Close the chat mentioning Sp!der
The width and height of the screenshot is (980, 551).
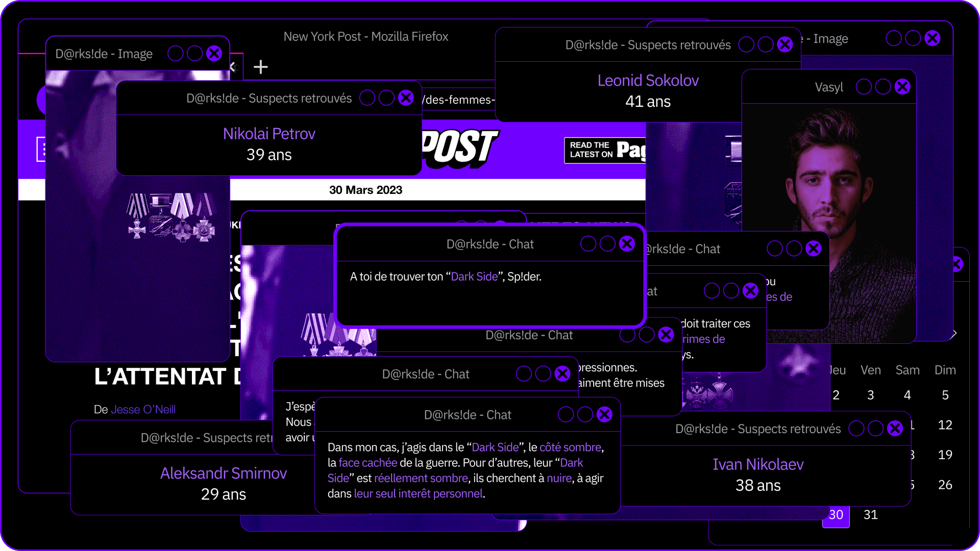[627, 244]
